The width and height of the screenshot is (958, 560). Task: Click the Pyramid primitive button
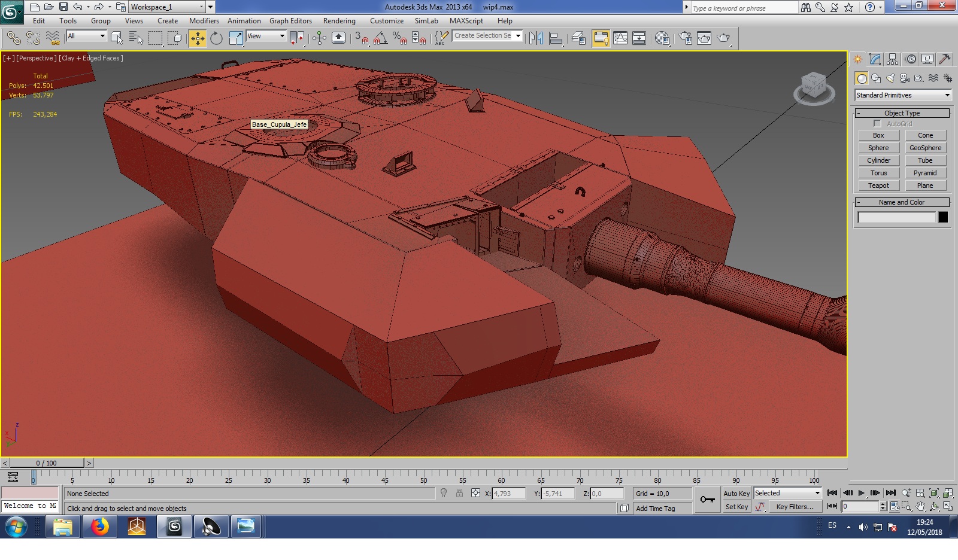pyautogui.click(x=925, y=173)
